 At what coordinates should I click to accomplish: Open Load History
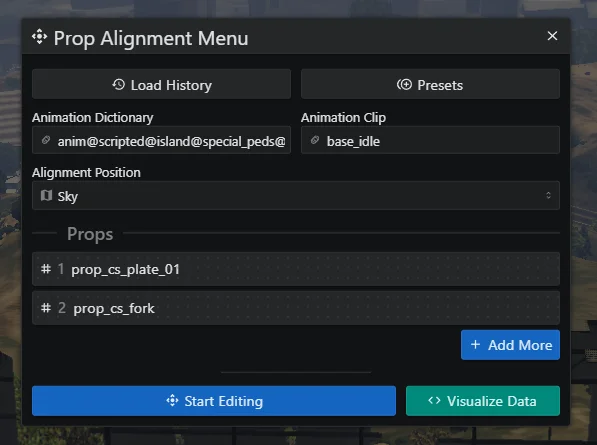[161, 84]
